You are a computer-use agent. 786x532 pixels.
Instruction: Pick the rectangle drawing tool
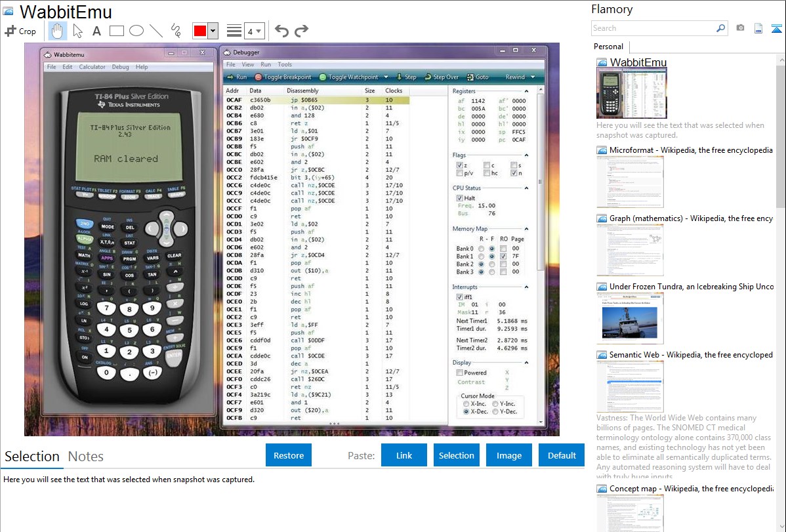(x=116, y=31)
